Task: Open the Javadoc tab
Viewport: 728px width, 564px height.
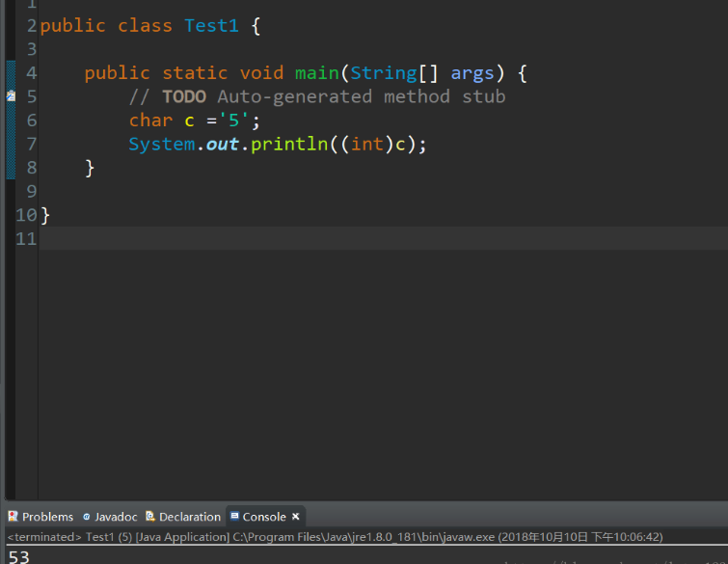Action: click(115, 517)
